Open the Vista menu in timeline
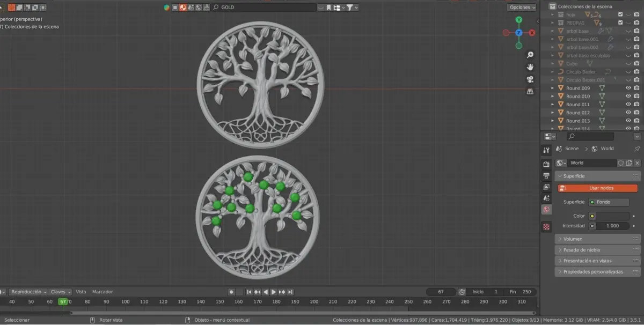 80,292
